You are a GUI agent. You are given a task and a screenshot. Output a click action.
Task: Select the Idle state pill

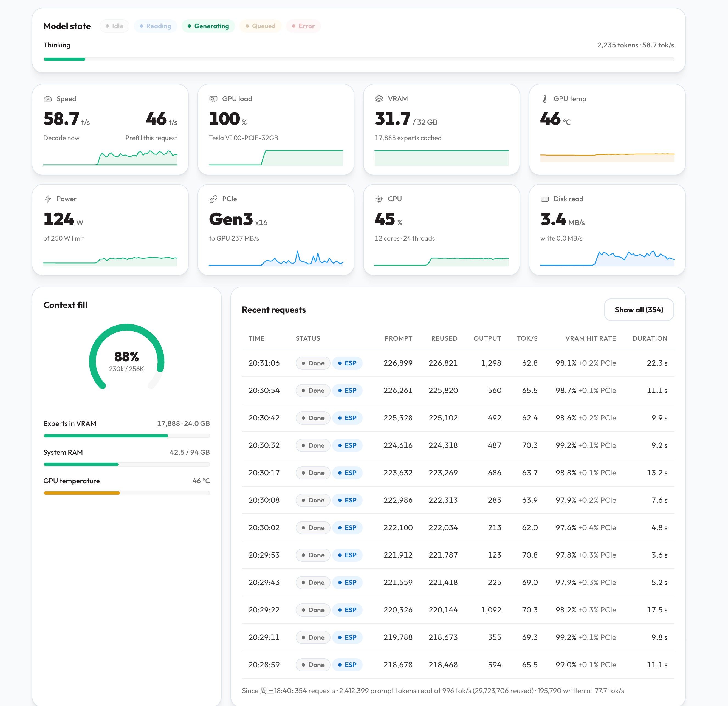114,26
